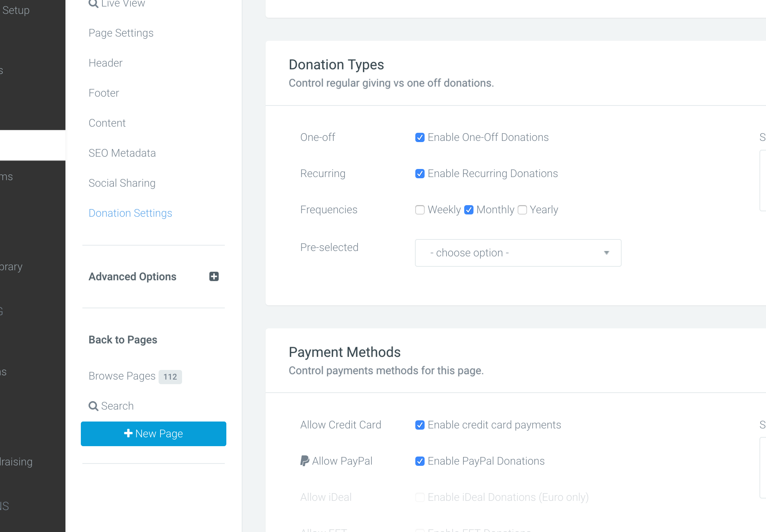The height and width of the screenshot is (532, 766).
Task: Disable Enable Recurring Donations
Action: [x=420, y=174]
